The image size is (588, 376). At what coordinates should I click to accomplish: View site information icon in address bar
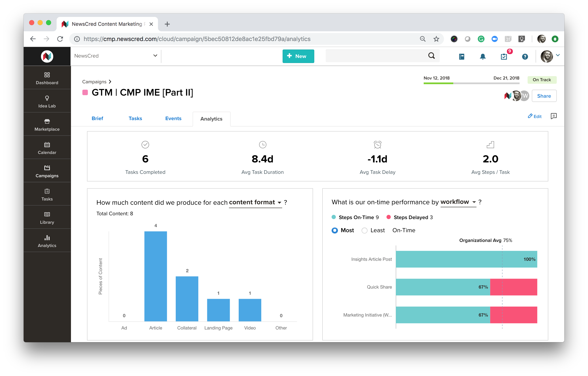coord(77,39)
